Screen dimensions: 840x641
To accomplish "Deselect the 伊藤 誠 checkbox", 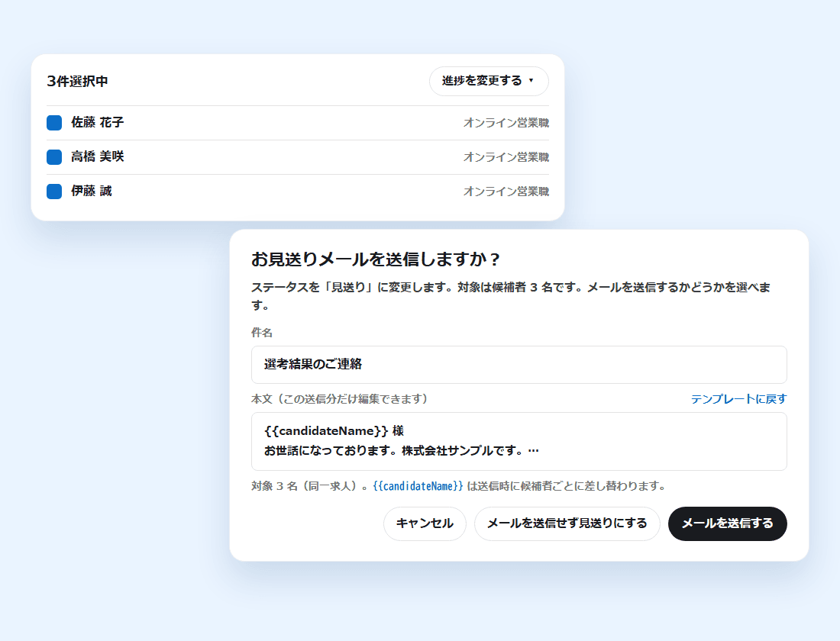I will [54, 192].
